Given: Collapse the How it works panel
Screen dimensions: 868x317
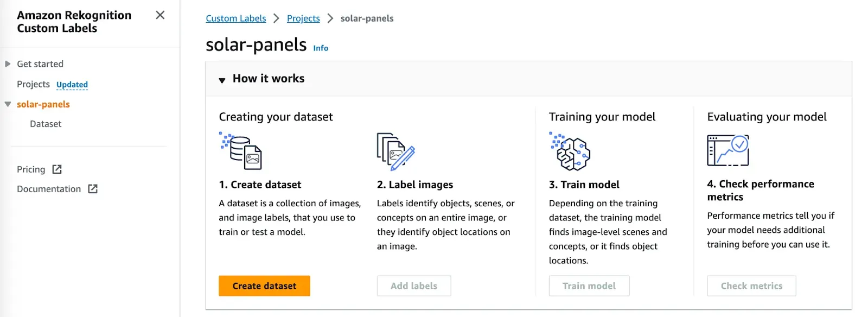Looking at the screenshot, I should 222,80.
